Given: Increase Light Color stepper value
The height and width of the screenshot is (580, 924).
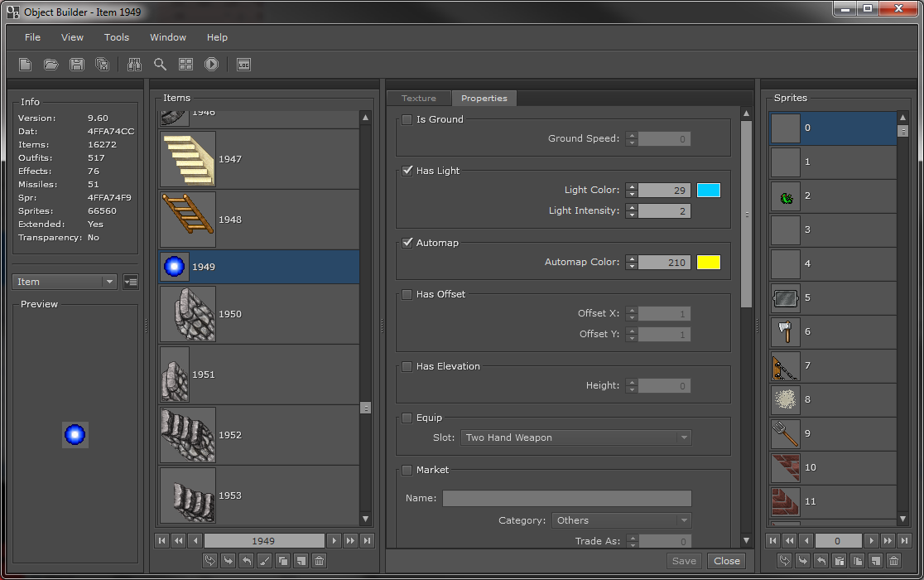Looking at the screenshot, I should (x=632, y=186).
